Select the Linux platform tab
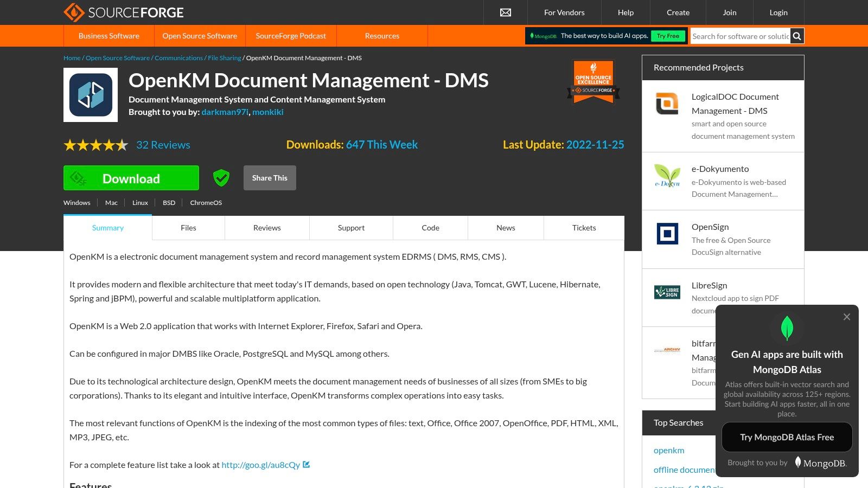This screenshot has width=868, height=488. 139,202
